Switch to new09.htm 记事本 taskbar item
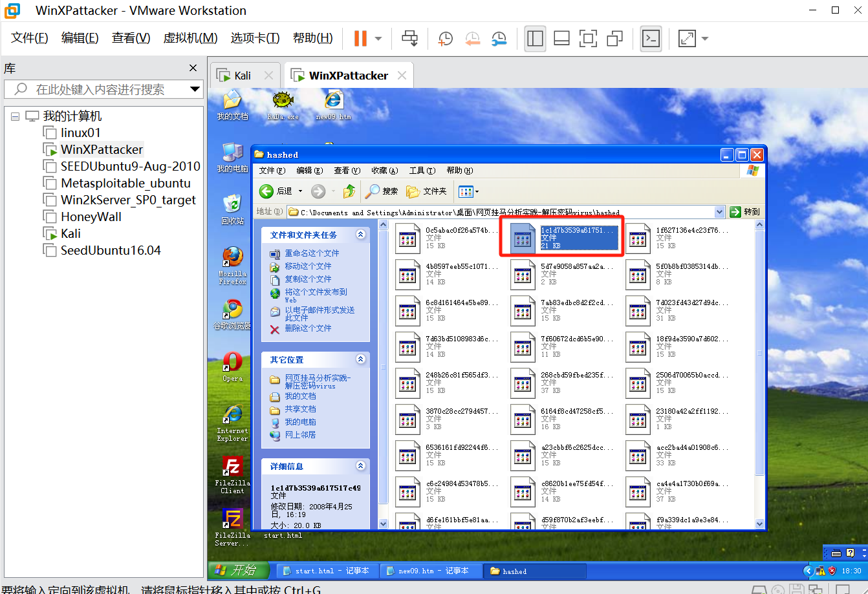 [x=431, y=571]
